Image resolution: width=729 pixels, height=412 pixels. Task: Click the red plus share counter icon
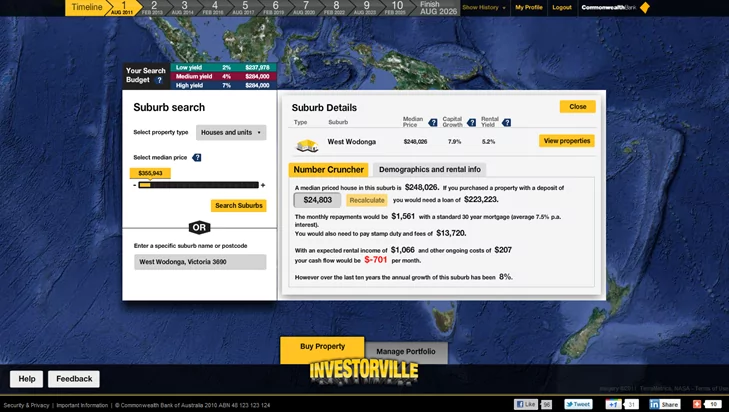tap(696, 404)
